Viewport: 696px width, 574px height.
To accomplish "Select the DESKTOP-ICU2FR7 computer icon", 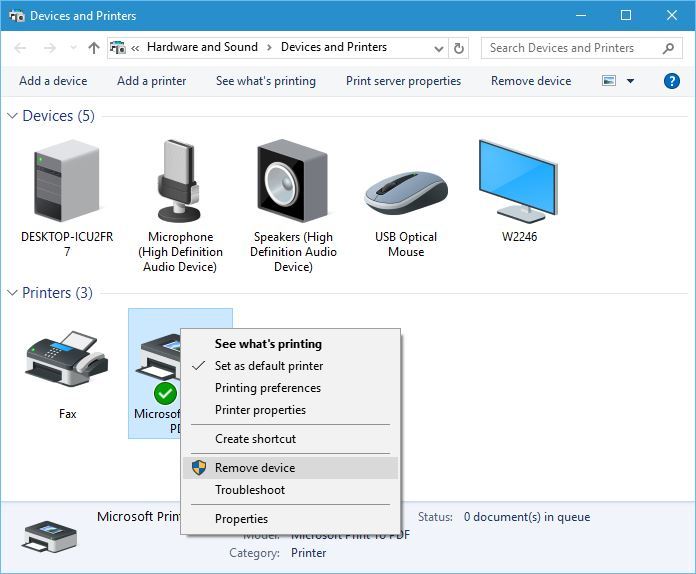I will click(67, 181).
